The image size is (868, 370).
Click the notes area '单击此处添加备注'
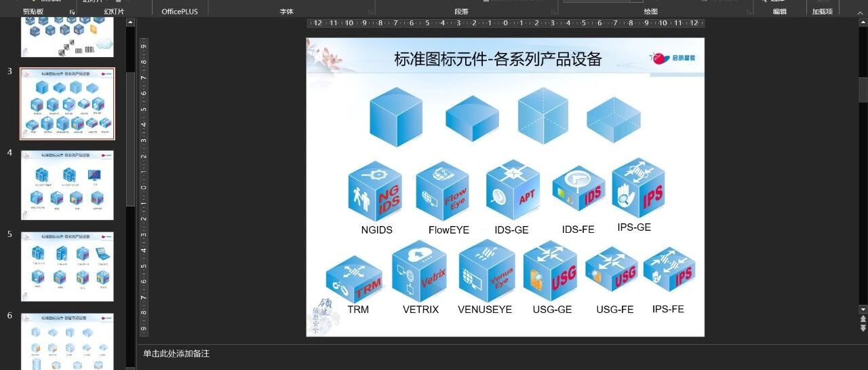[176, 354]
